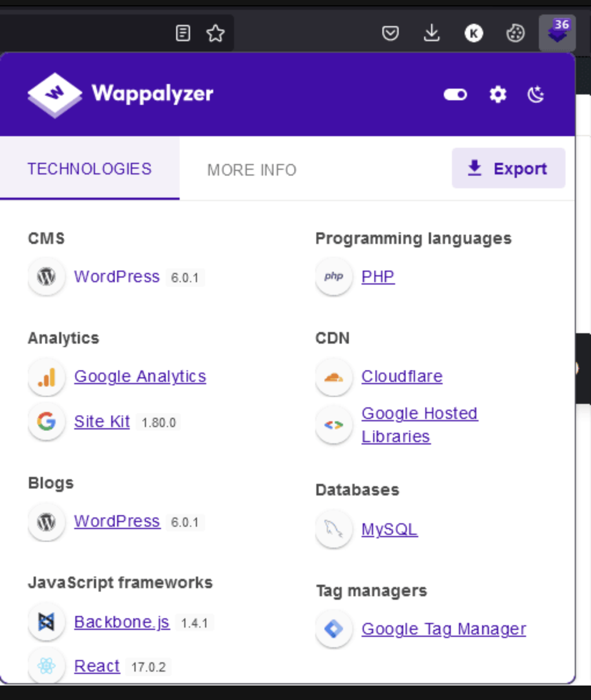The image size is (591, 700).
Task: Open the cookie extension icon
Action: coord(516,33)
